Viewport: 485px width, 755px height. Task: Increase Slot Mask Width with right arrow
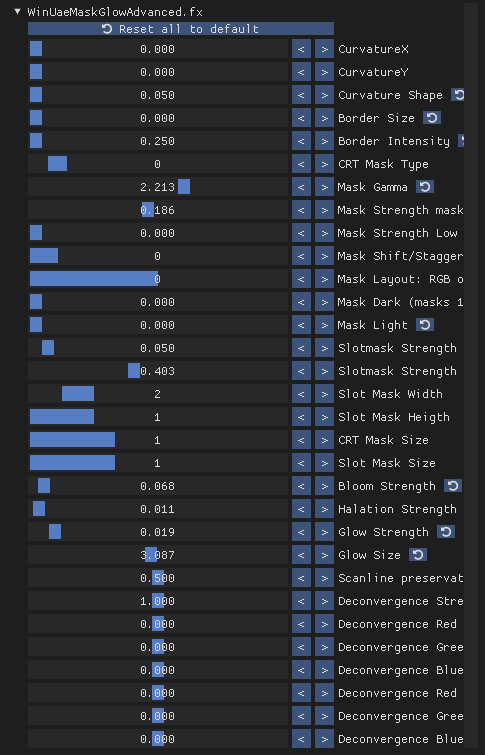(324, 394)
